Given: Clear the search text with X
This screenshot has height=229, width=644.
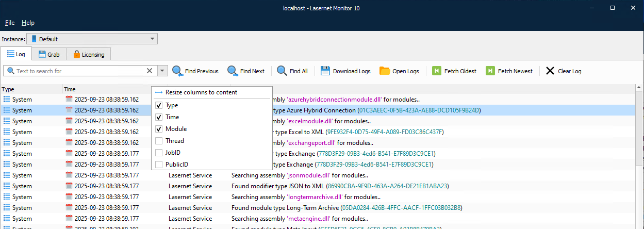Looking at the screenshot, I should pos(150,71).
